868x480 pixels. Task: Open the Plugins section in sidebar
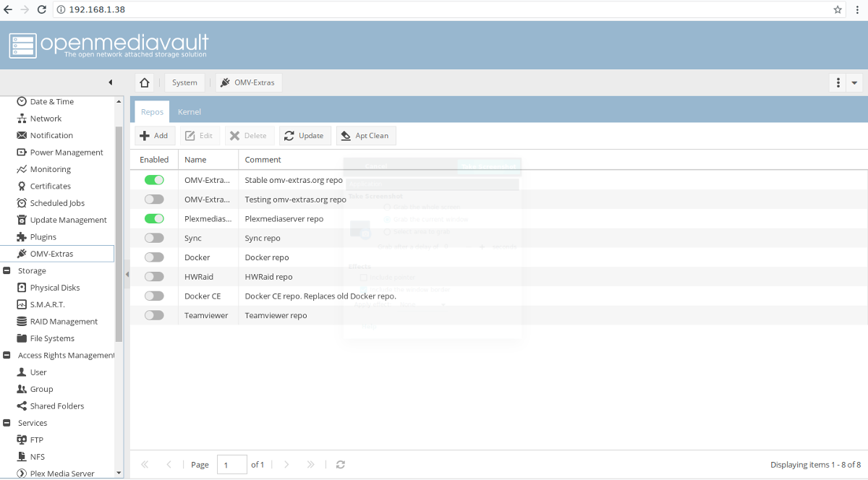pos(43,237)
